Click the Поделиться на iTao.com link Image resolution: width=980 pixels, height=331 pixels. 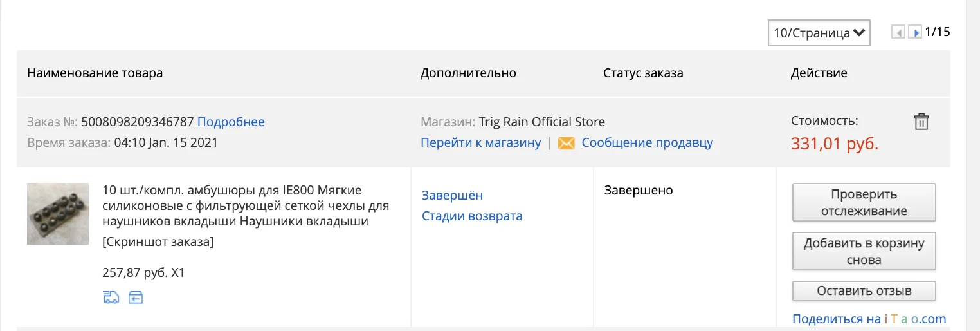[869, 319]
